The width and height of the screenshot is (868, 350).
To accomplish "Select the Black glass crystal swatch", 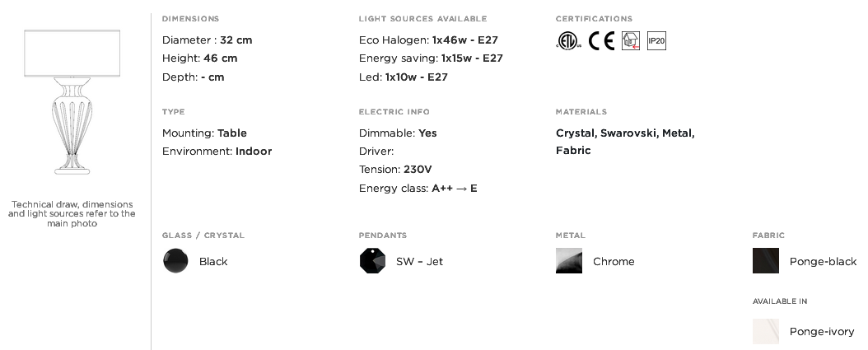I will pos(175,261).
